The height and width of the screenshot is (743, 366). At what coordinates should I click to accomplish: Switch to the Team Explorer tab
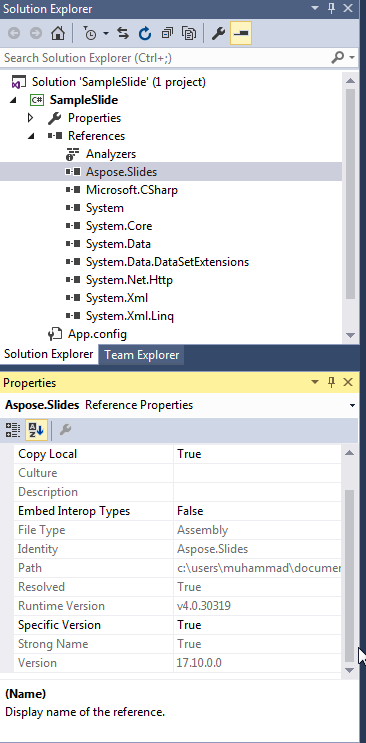(142, 355)
